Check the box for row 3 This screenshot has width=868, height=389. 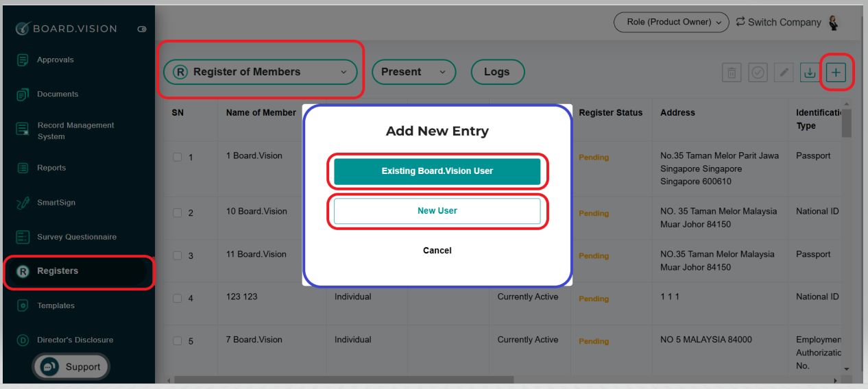tap(177, 255)
